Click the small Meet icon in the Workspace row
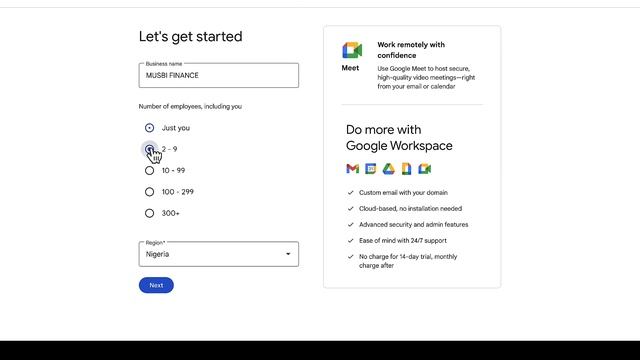 [x=424, y=169]
